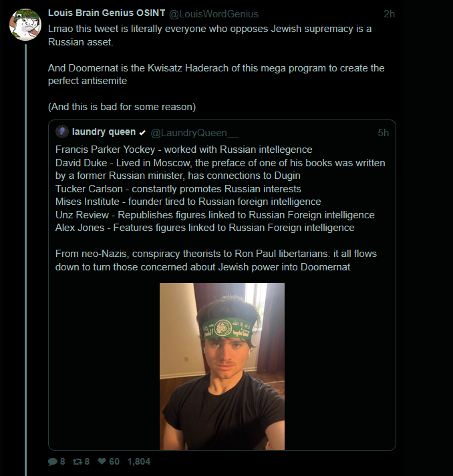Click the main tweet text about Kwisatz Haderach
Image resolution: width=453 pixels, height=476 pixels.
(x=216, y=74)
